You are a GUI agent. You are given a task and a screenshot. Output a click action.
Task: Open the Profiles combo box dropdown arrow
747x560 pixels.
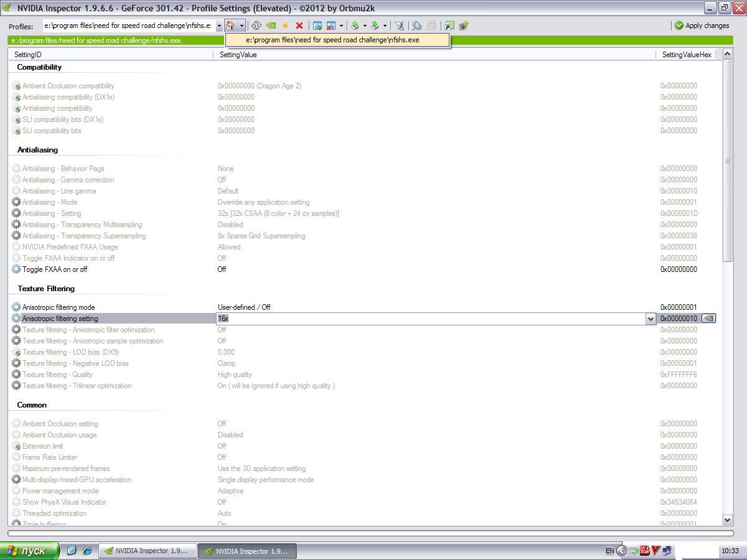coord(218,26)
